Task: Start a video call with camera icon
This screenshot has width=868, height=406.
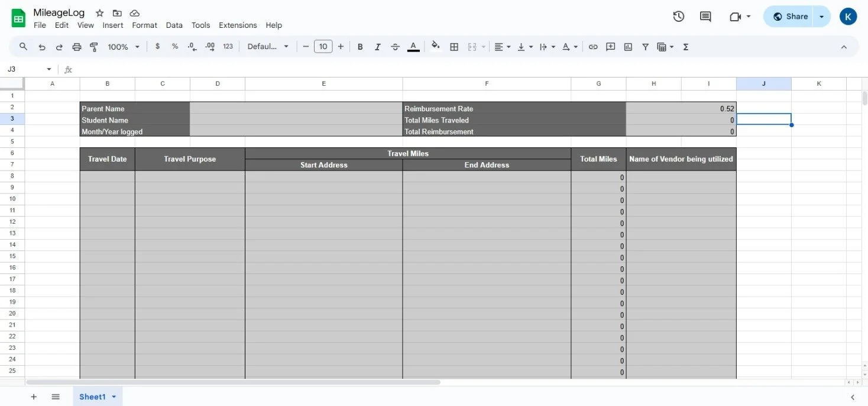Action: [x=736, y=17]
